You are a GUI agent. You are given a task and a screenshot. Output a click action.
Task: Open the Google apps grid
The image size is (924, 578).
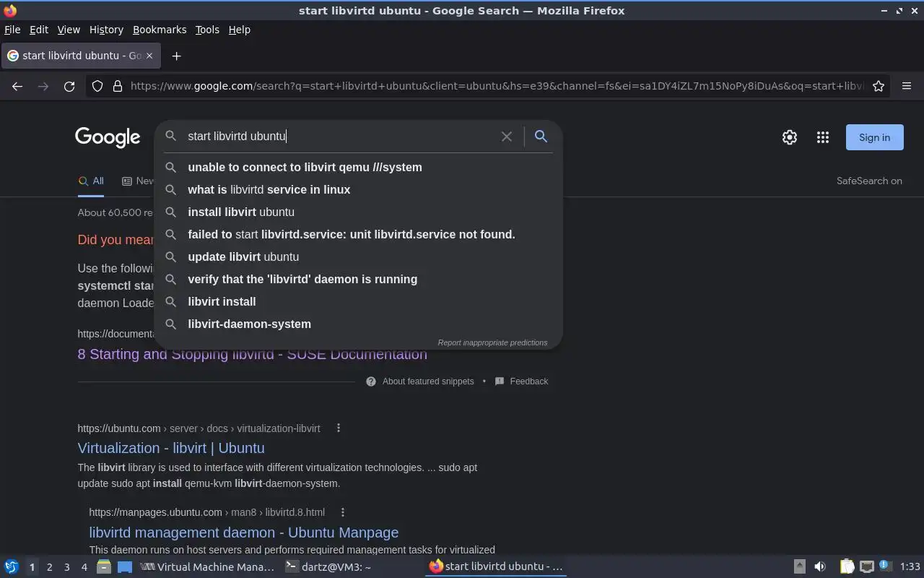click(823, 137)
